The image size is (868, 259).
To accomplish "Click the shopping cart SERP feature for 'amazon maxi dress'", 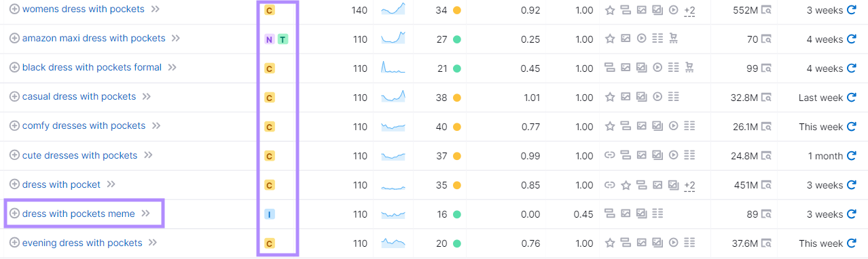I will [x=674, y=39].
